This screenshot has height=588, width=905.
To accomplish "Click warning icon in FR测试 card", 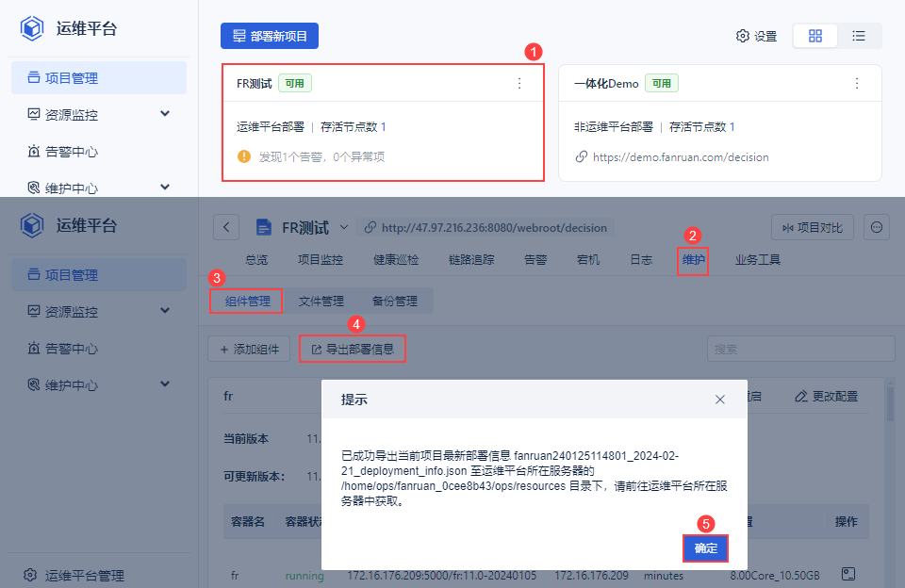I will [244, 156].
